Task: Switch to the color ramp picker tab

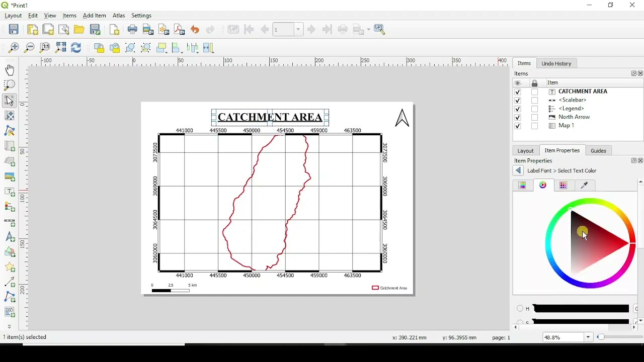Action: 522,186
